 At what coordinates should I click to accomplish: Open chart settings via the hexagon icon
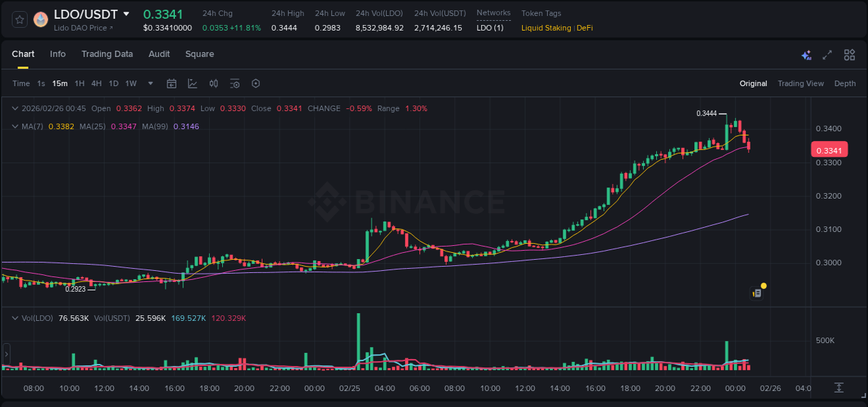pos(256,83)
